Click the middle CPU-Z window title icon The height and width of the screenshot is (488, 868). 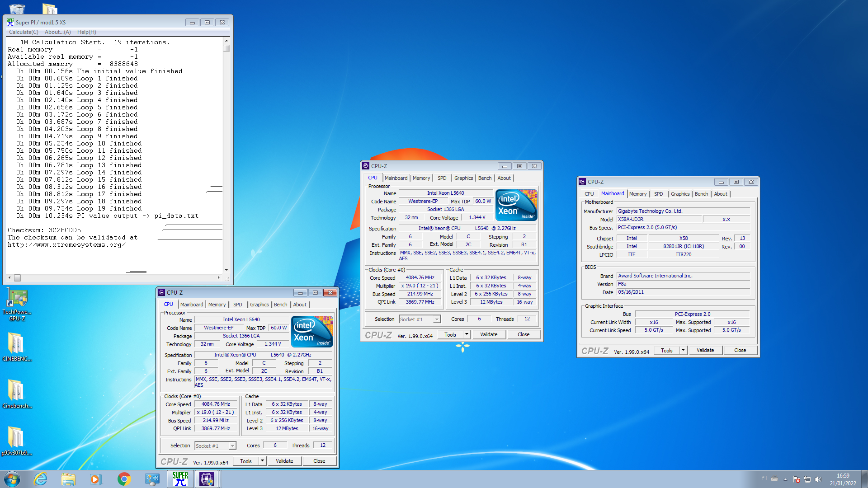[366, 166]
